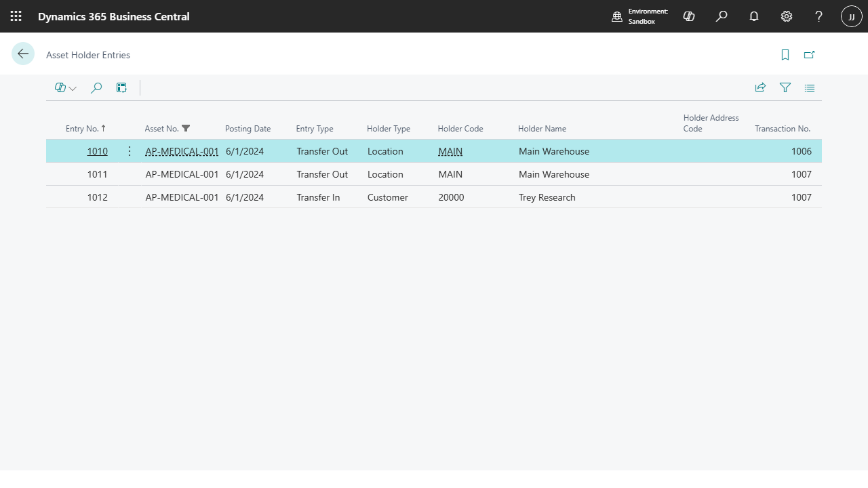The image size is (868, 488).
Task: Show more options for entry 1010
Action: (x=130, y=151)
